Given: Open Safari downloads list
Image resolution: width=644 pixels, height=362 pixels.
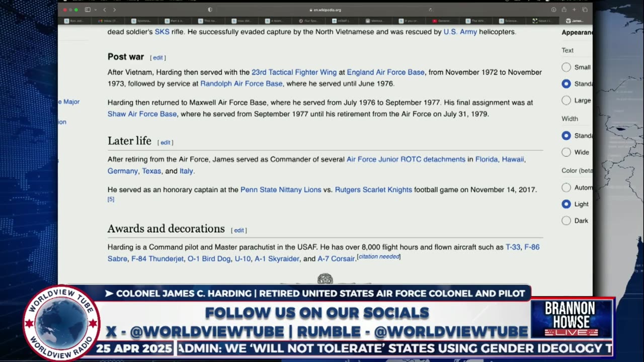Looking at the screenshot, I should pyautogui.click(x=553, y=10).
